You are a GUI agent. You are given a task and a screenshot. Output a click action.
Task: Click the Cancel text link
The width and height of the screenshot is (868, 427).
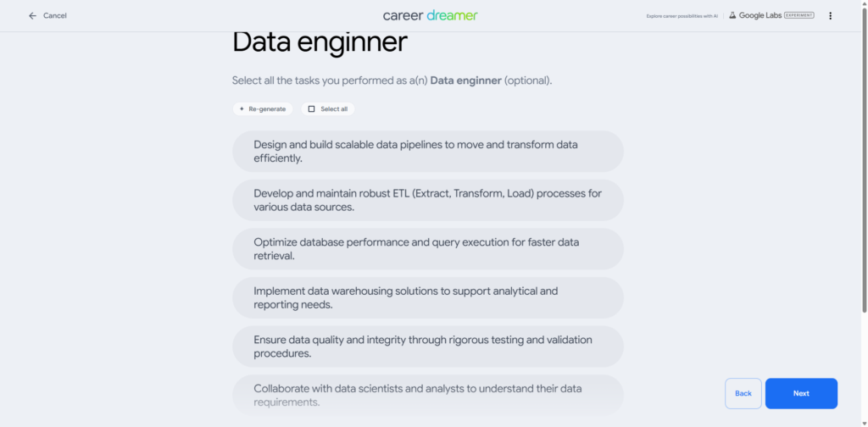coord(55,15)
